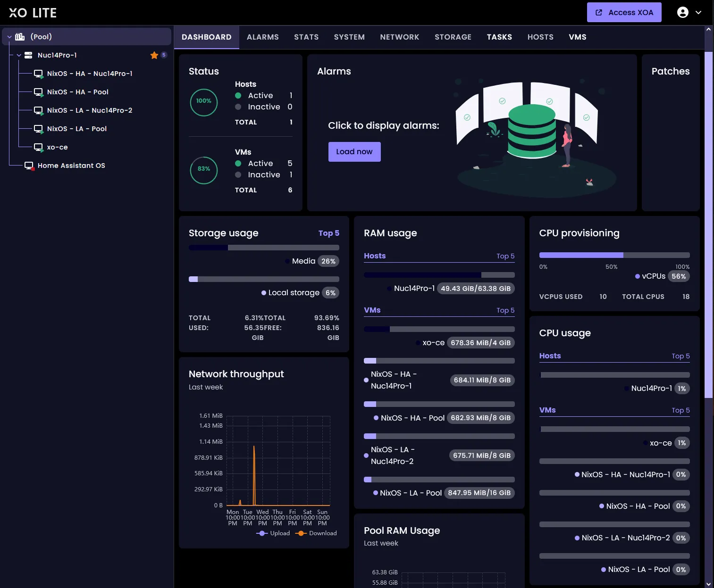Toggle Upload series in chart legend

(273, 533)
